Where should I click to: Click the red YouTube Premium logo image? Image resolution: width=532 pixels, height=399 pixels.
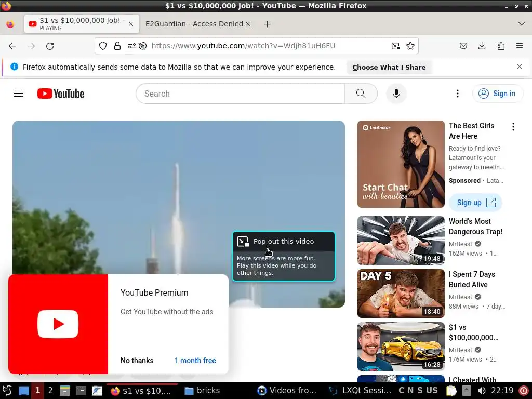[x=58, y=324]
